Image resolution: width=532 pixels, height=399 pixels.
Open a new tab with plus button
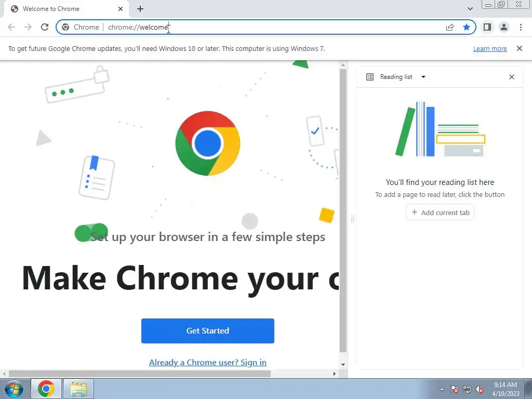140,9
